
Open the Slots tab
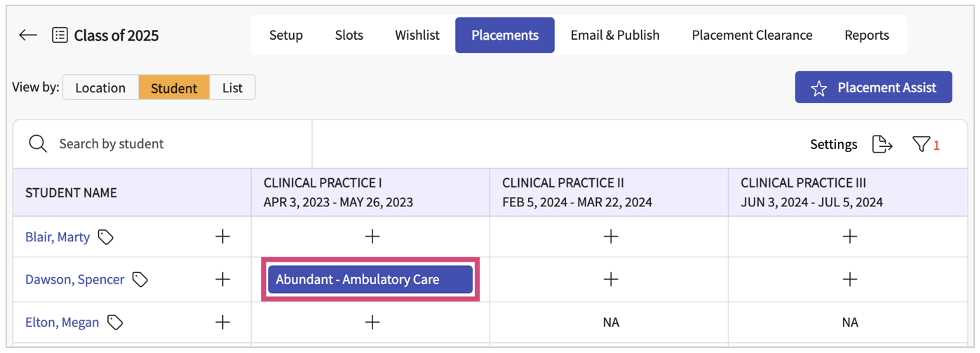349,35
